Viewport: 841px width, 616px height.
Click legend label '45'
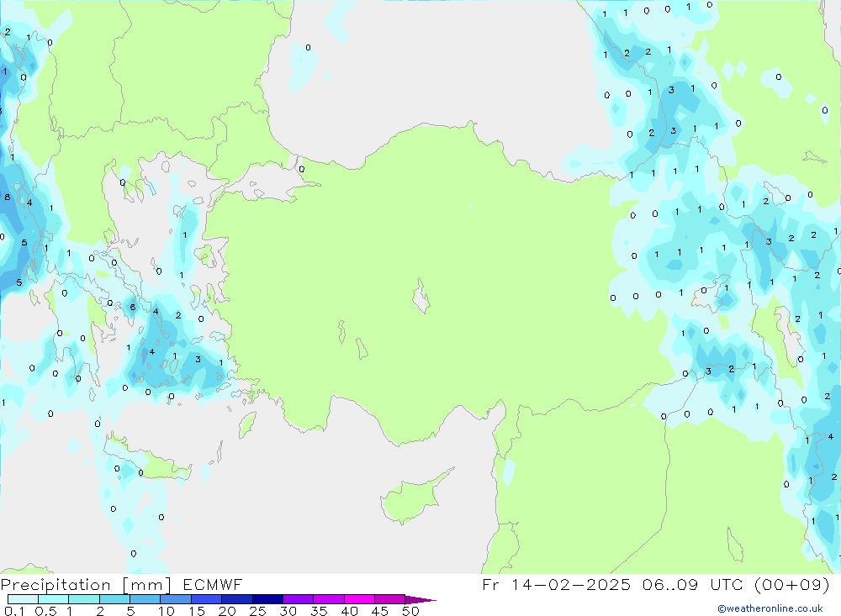(380, 611)
